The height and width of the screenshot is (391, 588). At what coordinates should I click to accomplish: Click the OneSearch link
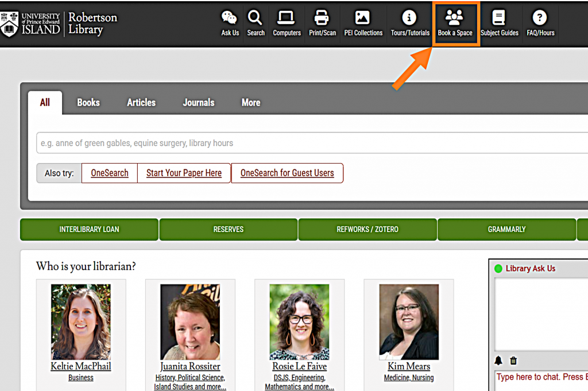(110, 173)
